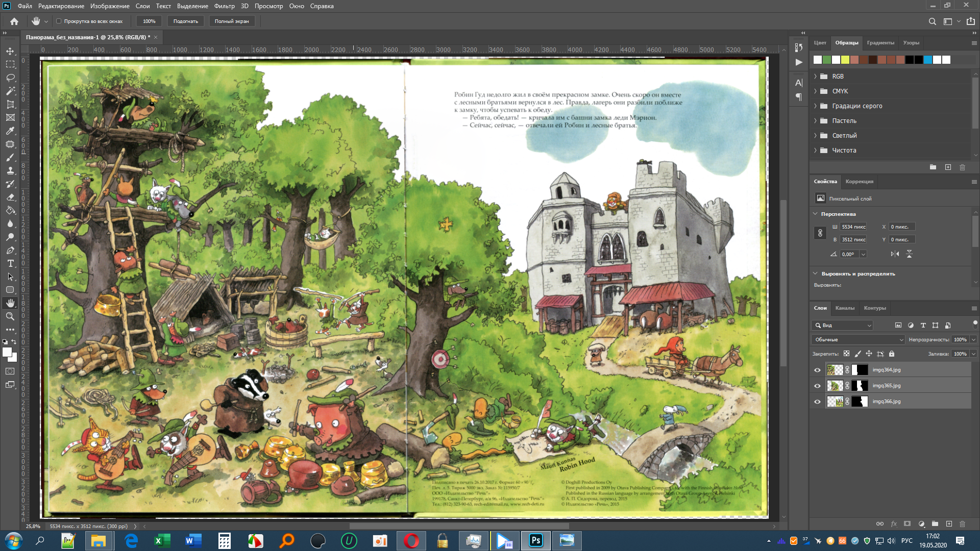The width and height of the screenshot is (980, 551).
Task: Select the Pen tool
Action: pos(10,250)
